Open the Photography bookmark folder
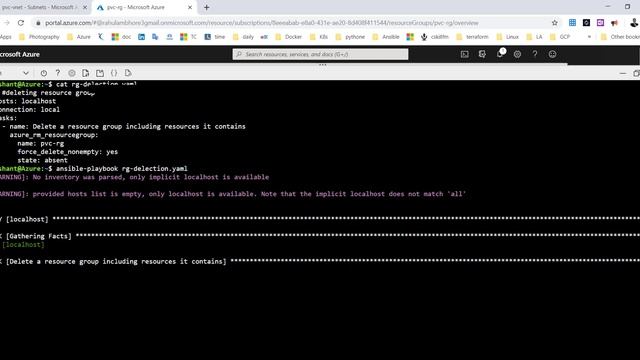The image size is (640, 360). 39,37
